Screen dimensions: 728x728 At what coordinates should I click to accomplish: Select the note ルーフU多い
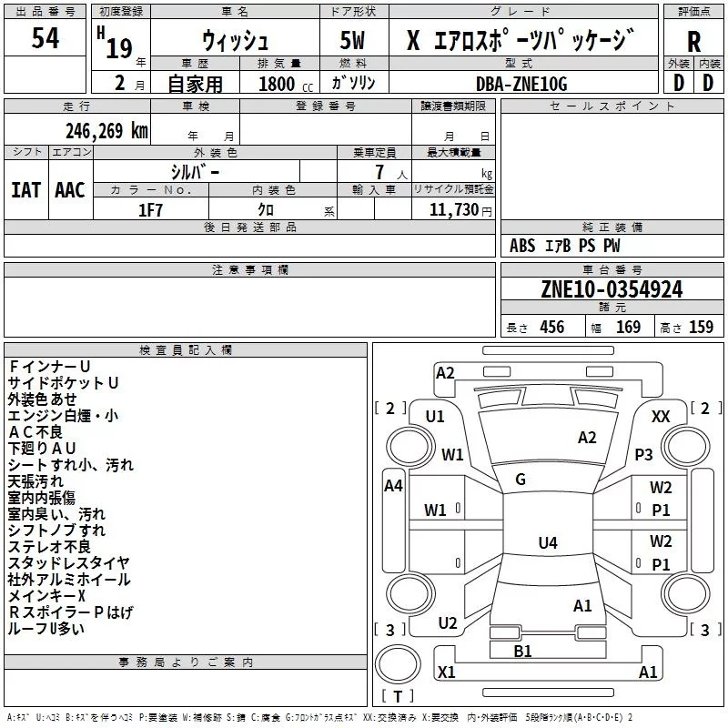pyautogui.click(x=46, y=629)
